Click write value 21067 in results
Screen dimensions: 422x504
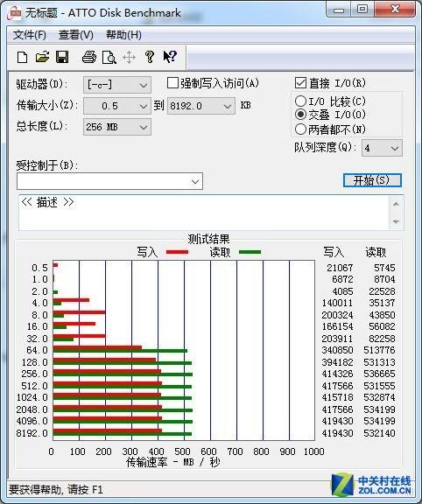pyautogui.click(x=340, y=268)
